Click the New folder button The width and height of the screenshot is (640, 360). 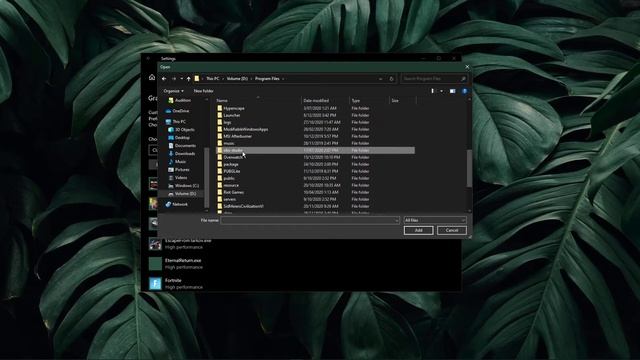[x=204, y=91]
